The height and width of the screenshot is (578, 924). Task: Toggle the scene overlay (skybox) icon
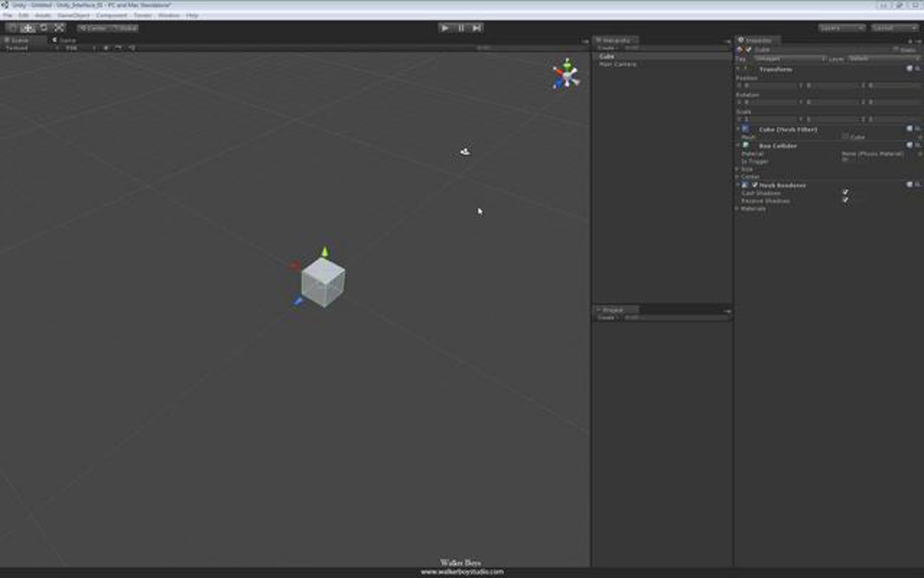point(119,48)
